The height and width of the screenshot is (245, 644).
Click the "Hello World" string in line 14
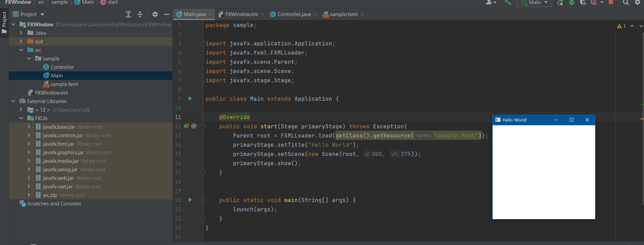click(330, 145)
